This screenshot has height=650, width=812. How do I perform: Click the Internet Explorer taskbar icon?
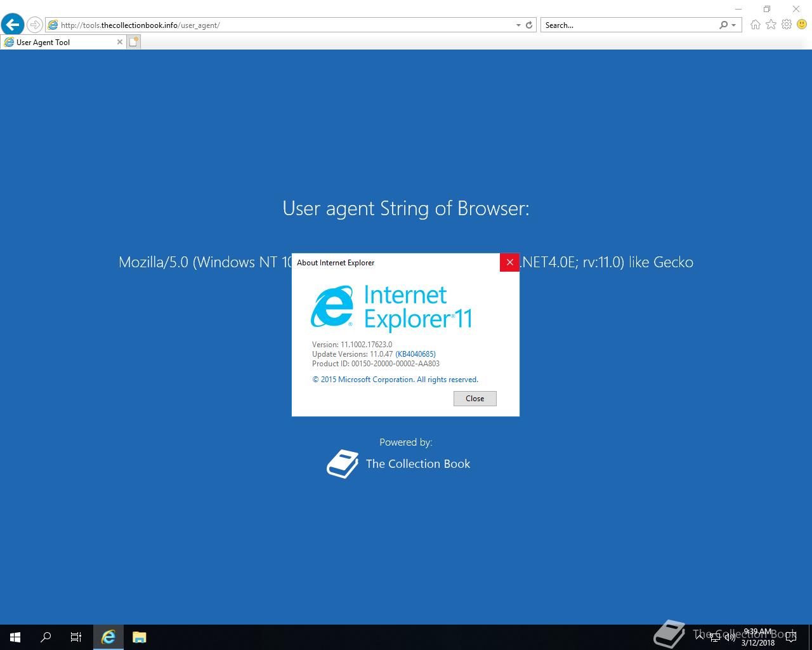108,637
